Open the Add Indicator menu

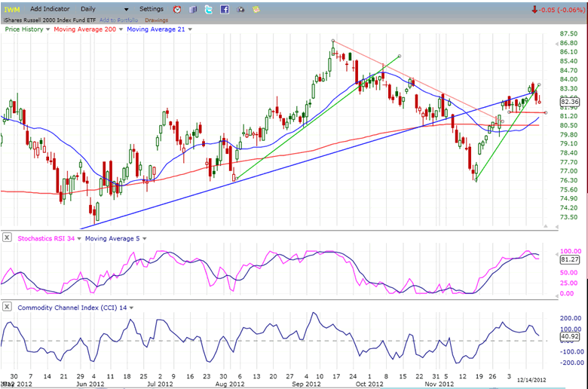51,9
